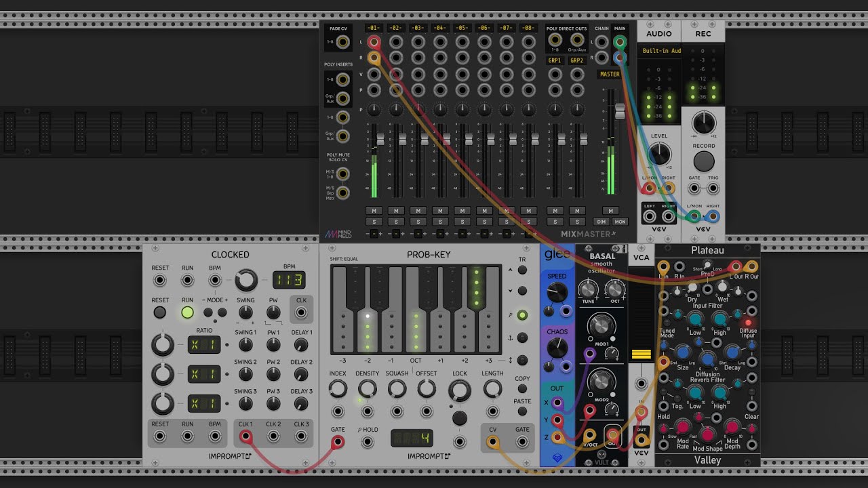Solo the GRP1 group channel
The width and height of the screenshot is (868, 488).
pos(555,222)
